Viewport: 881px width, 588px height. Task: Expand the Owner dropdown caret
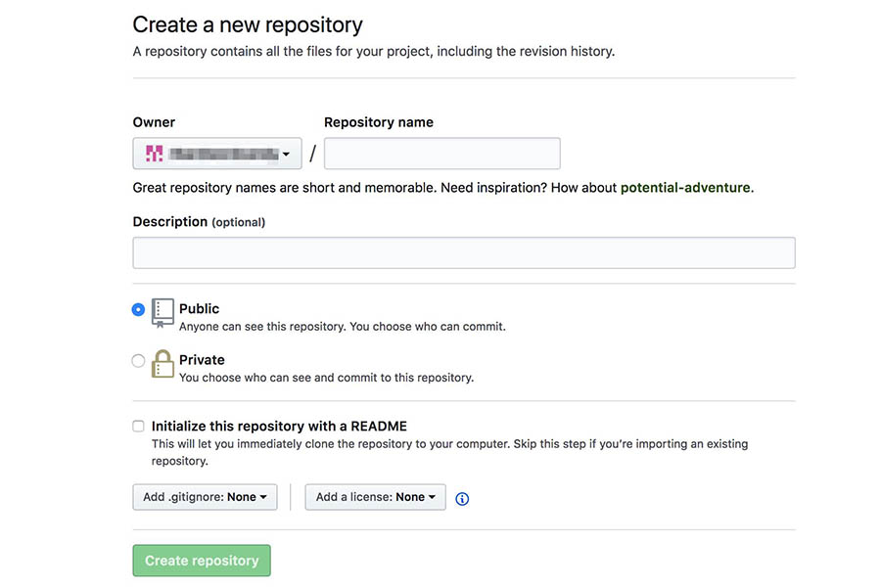point(286,154)
